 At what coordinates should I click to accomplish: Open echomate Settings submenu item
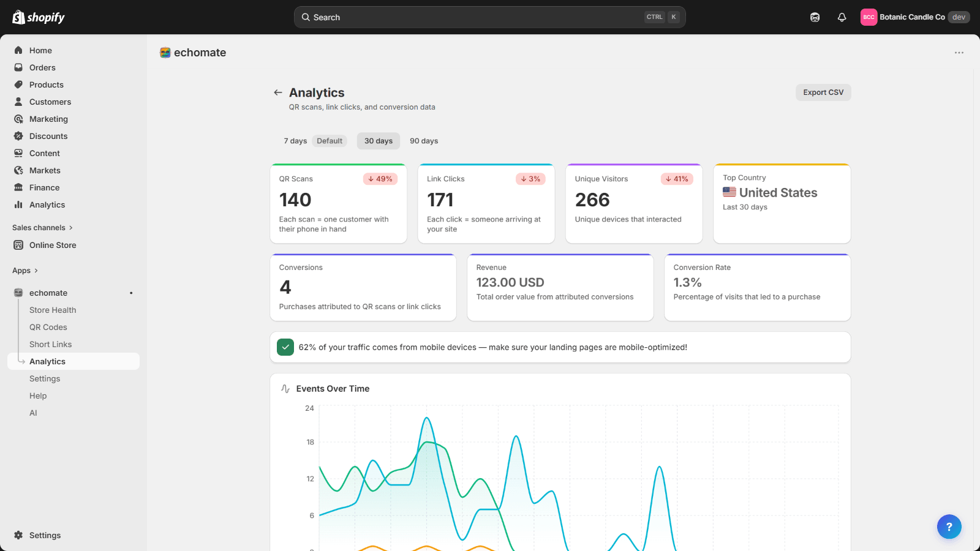coord(45,379)
